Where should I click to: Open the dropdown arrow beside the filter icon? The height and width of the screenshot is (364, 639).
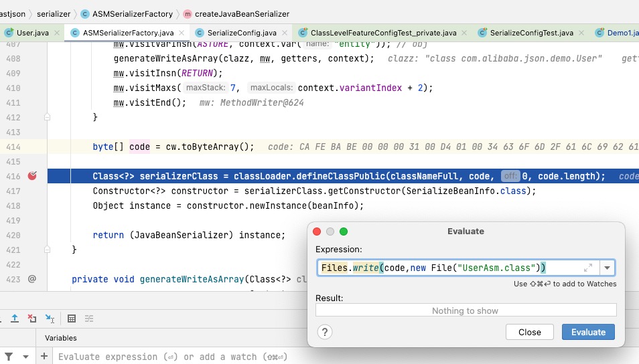click(25, 357)
